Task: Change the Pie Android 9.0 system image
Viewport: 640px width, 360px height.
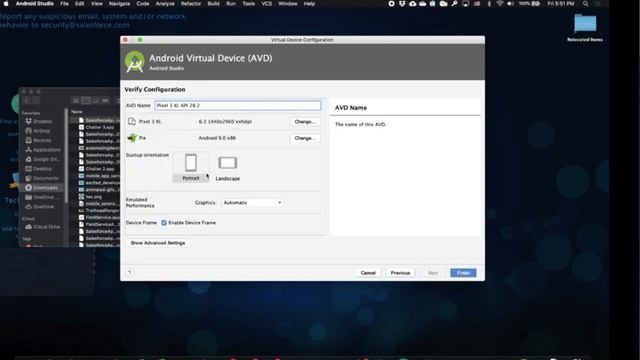Action: [x=305, y=138]
